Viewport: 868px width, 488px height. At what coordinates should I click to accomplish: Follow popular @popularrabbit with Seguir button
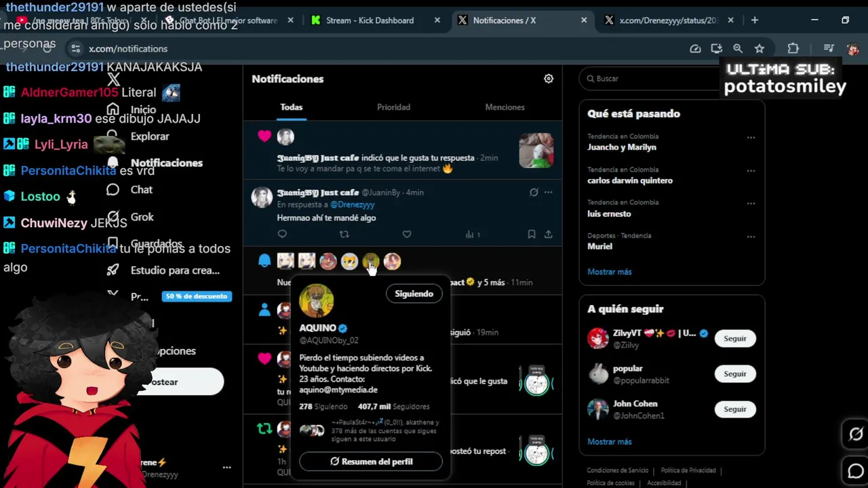[x=734, y=373]
